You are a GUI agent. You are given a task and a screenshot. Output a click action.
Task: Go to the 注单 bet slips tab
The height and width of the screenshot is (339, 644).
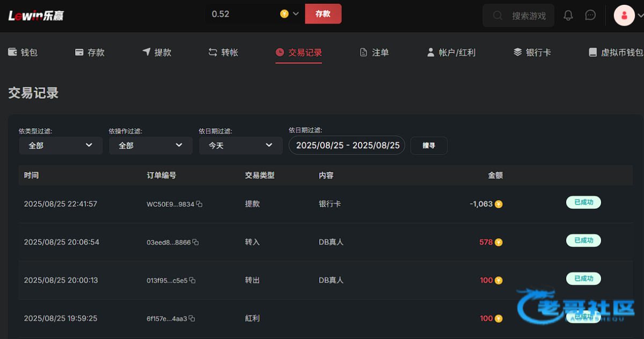(x=374, y=53)
